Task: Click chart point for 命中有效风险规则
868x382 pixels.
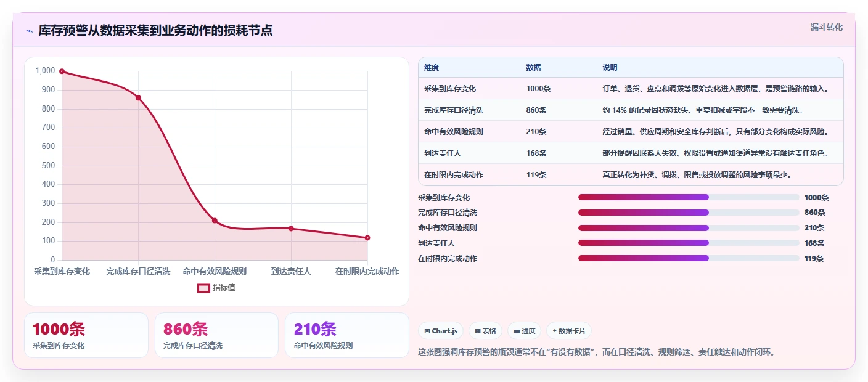Action: (x=215, y=221)
